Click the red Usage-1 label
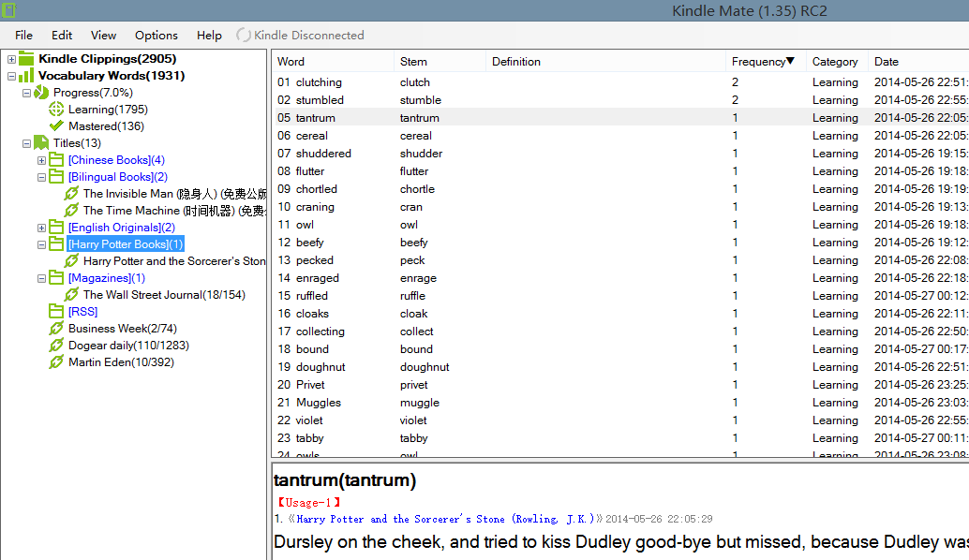 pyautogui.click(x=309, y=503)
